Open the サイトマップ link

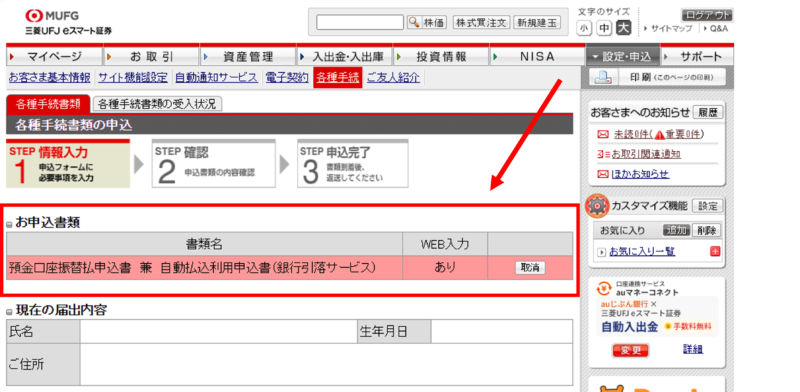670,29
